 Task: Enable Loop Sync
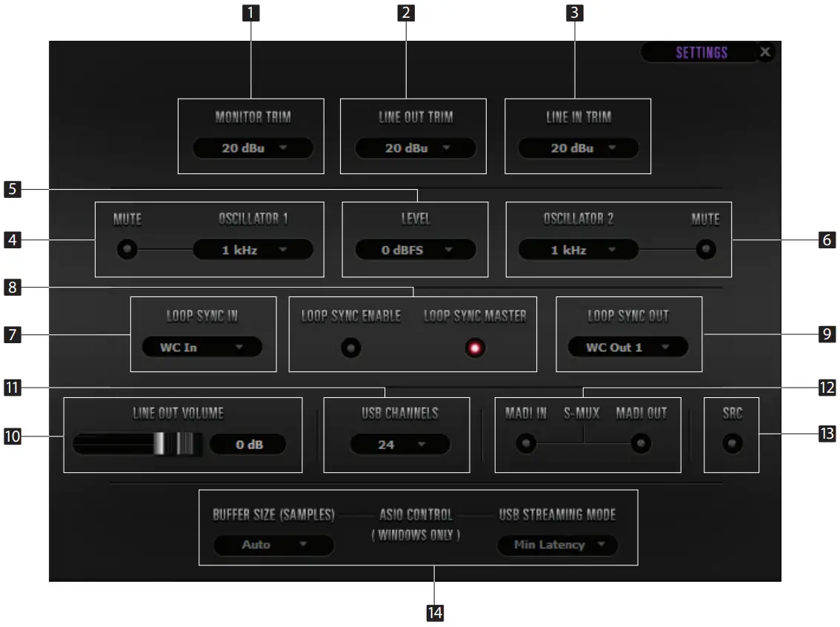point(350,348)
